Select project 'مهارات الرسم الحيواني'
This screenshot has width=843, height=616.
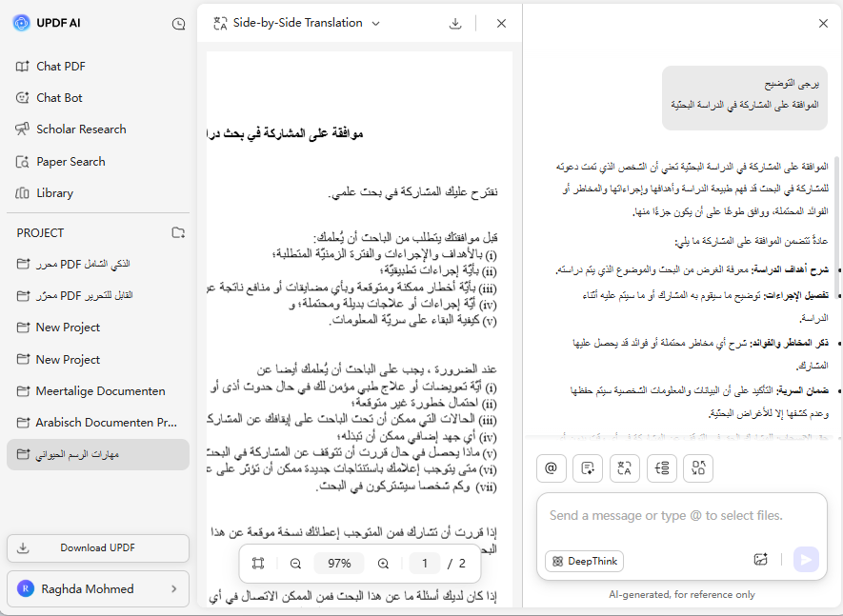tap(98, 454)
